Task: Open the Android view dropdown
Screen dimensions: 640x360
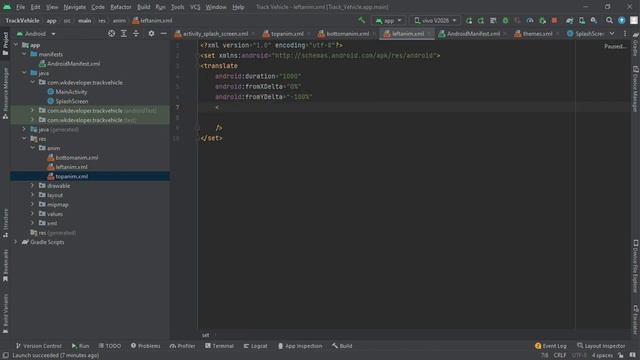Action: [36, 33]
